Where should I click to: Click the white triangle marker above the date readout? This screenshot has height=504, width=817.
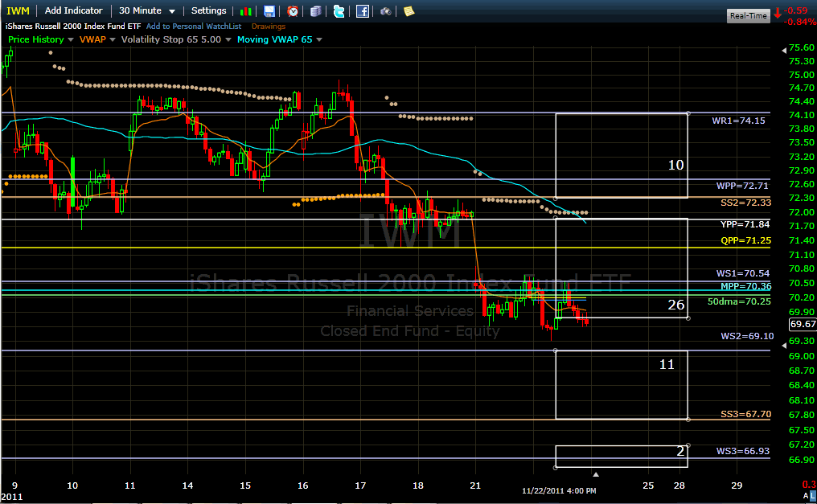pos(596,474)
